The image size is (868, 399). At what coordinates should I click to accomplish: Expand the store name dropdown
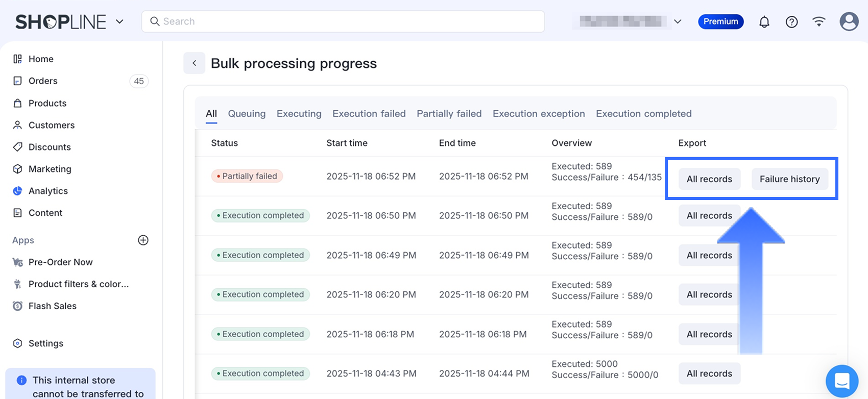pos(678,21)
